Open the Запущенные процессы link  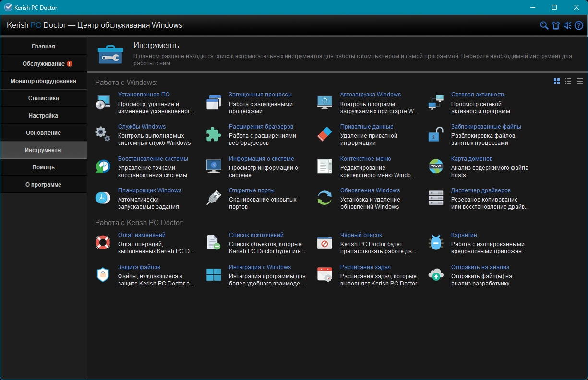point(260,95)
